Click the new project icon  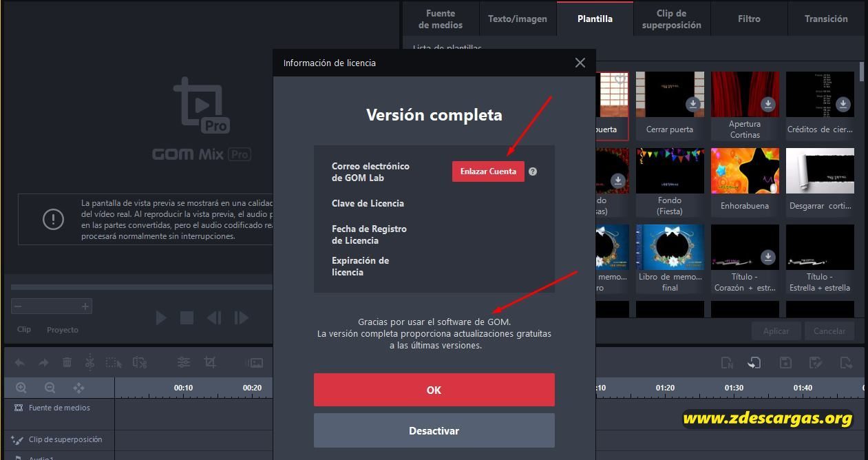[x=727, y=363]
